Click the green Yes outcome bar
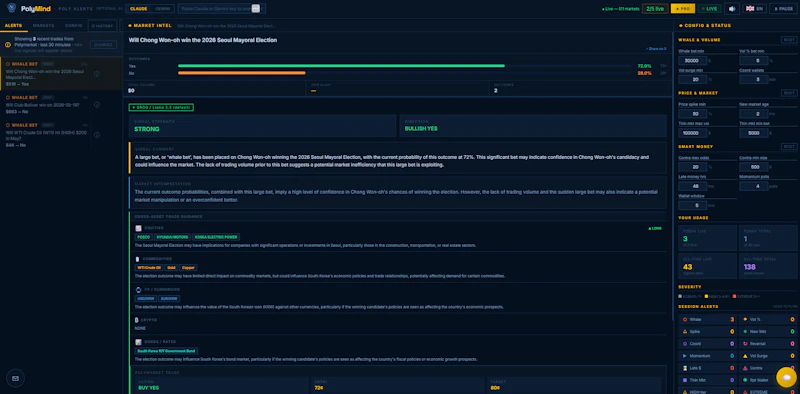The image size is (800, 394). pos(341,66)
